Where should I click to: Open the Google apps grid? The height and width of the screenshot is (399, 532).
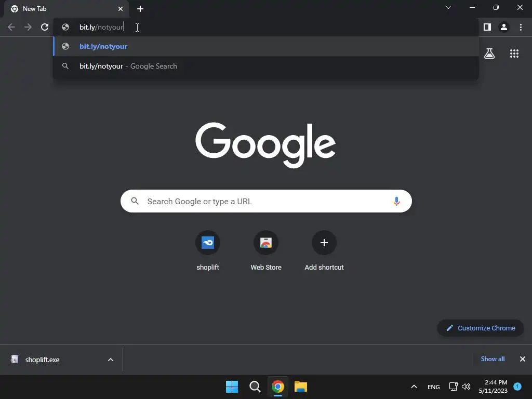coord(514,54)
